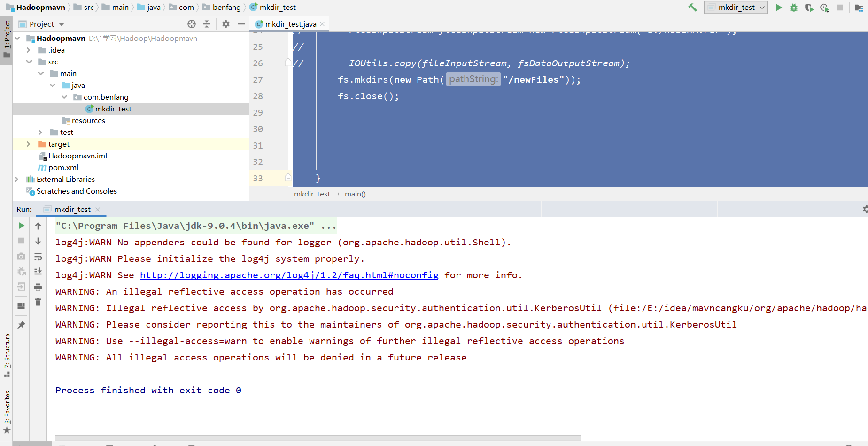Toggle scroll to end of console

tap(38, 272)
